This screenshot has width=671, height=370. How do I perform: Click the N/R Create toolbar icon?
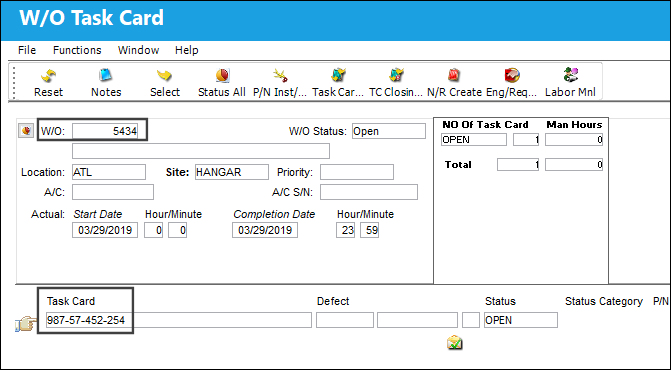click(454, 76)
